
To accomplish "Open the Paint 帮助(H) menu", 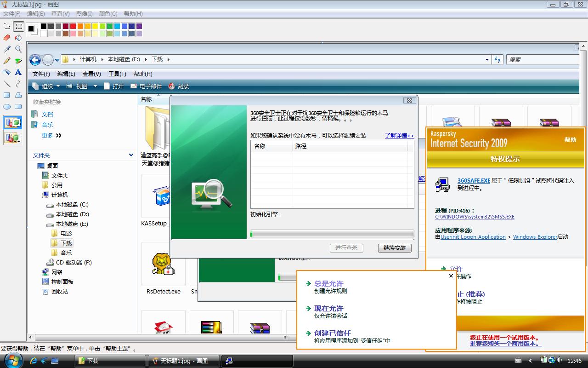I will coord(133,14).
